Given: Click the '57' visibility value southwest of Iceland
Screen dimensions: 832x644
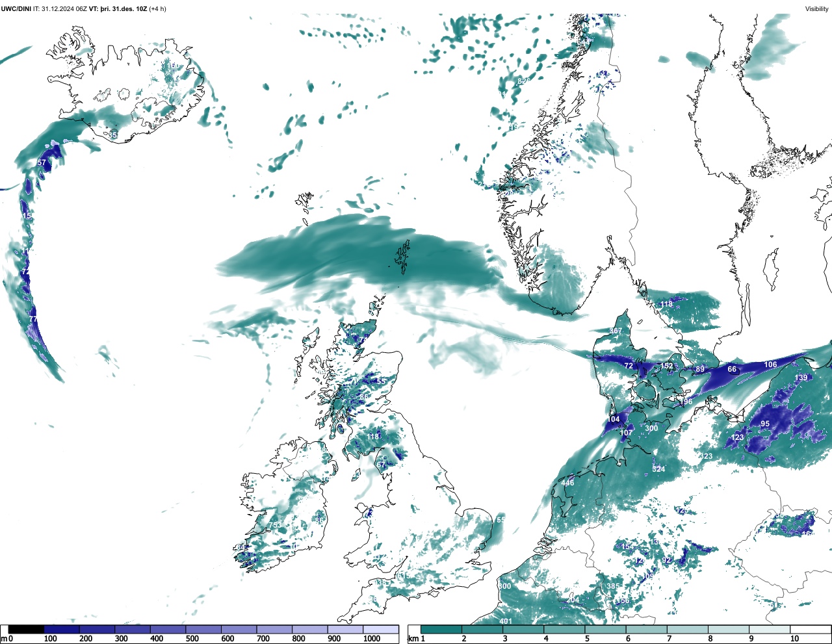Looking at the screenshot, I should pyautogui.click(x=42, y=162).
